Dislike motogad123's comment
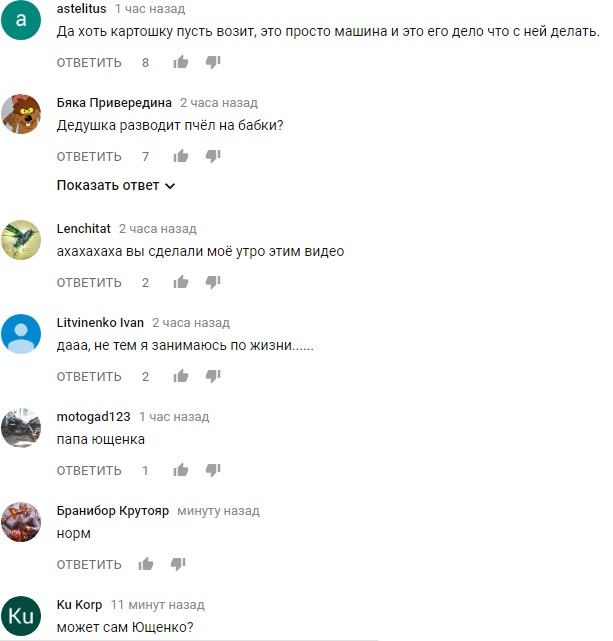This screenshot has width=613, height=641. click(x=213, y=470)
